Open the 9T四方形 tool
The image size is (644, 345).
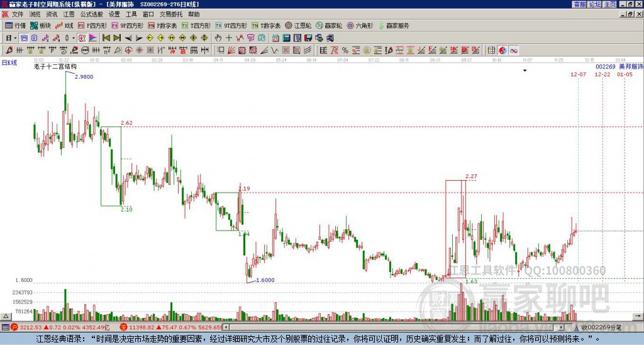tap(231, 25)
